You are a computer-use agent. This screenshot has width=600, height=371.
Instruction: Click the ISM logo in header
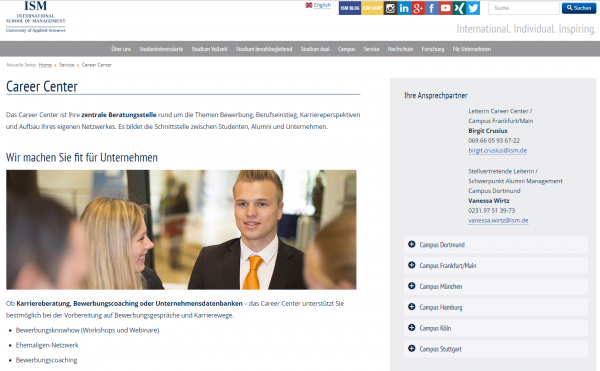click(x=36, y=17)
